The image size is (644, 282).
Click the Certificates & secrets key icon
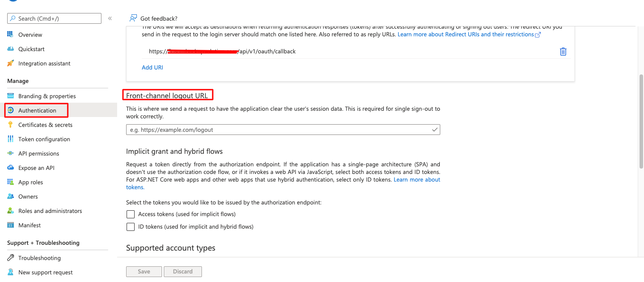coord(11,125)
